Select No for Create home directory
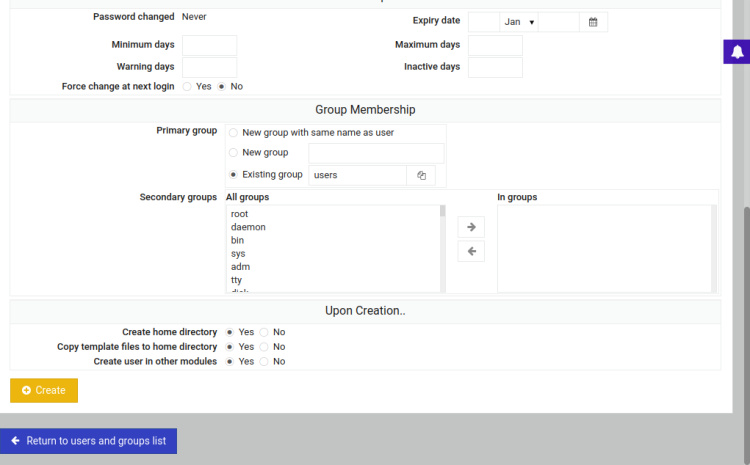Image resolution: width=750 pixels, height=465 pixels. [264, 332]
